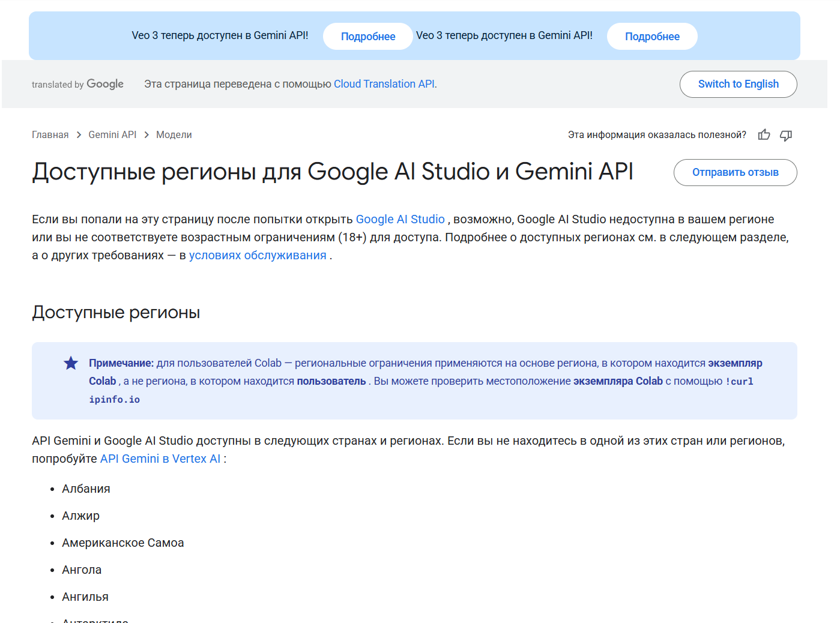Click the main page title heading
The height and width of the screenshot is (623, 840).
click(333, 172)
